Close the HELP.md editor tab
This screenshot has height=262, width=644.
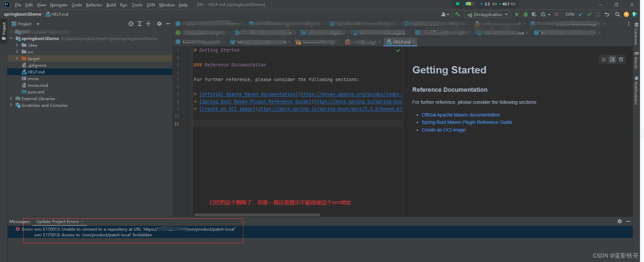414,42
